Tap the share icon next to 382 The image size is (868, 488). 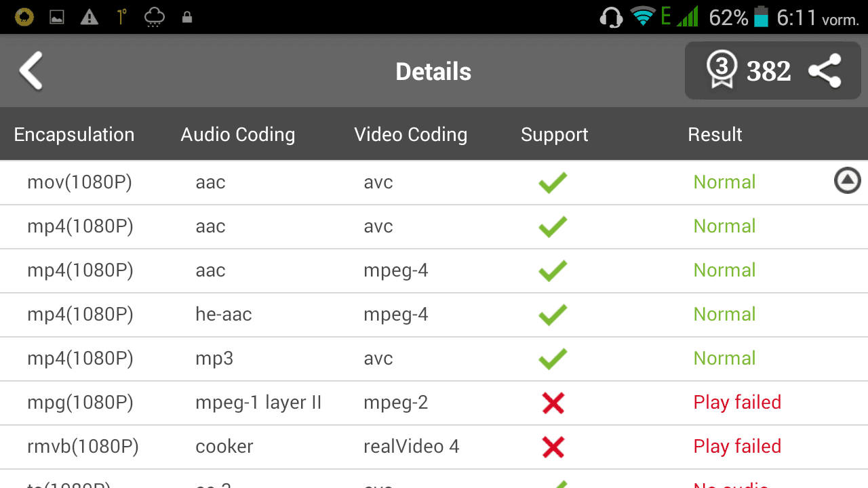825,70
